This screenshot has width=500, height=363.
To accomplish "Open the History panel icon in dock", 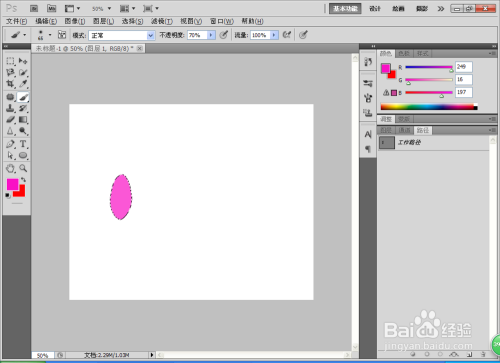I will (368, 62).
